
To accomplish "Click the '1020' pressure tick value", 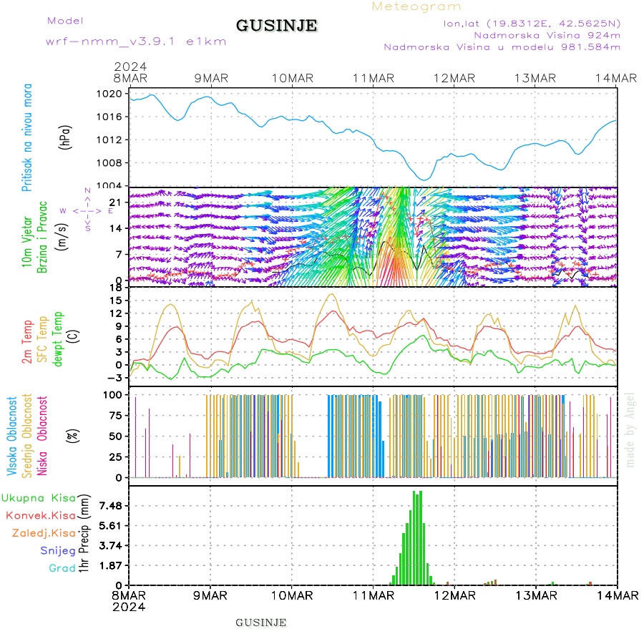I will click(x=109, y=94).
